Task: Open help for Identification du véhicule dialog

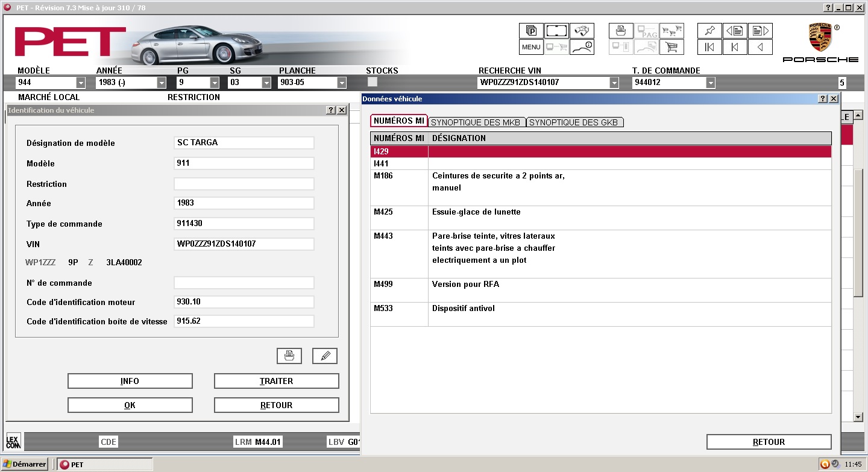Action: 331,110
